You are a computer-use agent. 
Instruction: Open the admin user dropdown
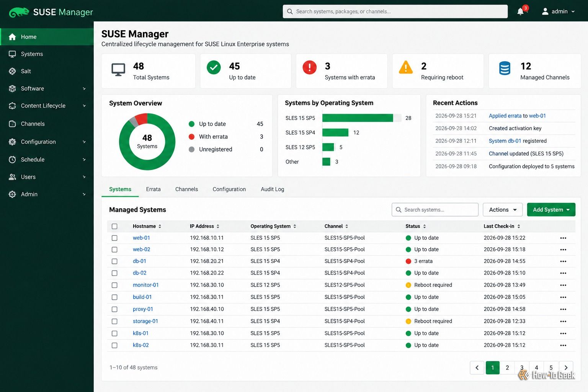(x=558, y=11)
